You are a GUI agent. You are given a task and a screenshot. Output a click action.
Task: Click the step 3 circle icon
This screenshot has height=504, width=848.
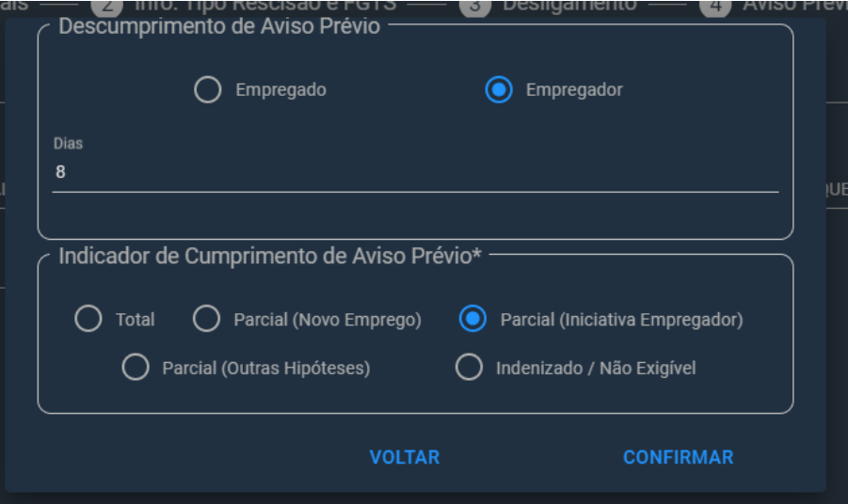(x=475, y=7)
